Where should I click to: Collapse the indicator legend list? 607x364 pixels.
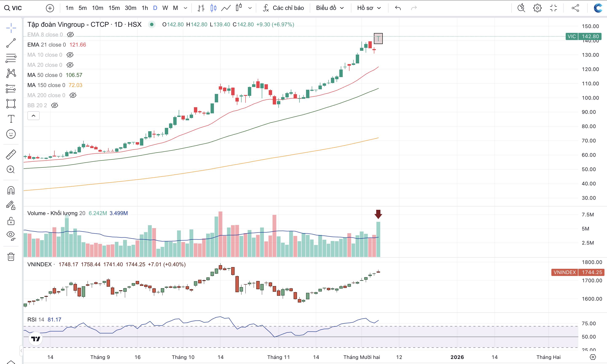pos(33,116)
